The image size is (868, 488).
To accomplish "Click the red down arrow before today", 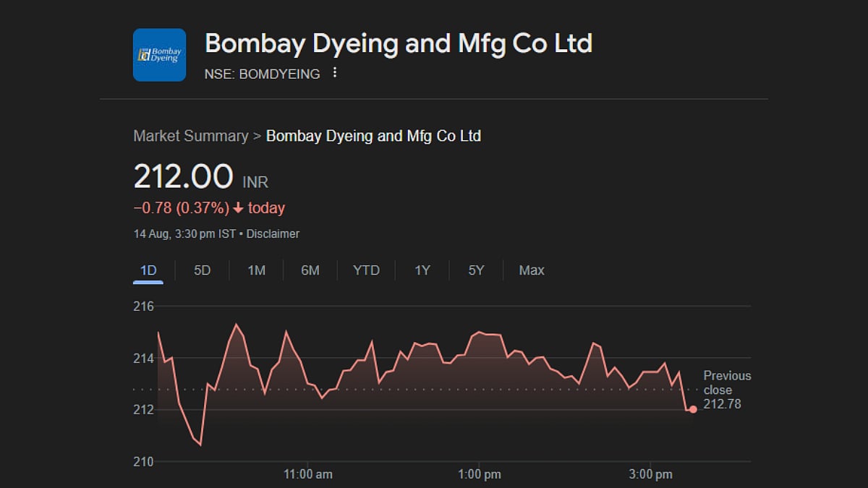I will click(x=238, y=209).
